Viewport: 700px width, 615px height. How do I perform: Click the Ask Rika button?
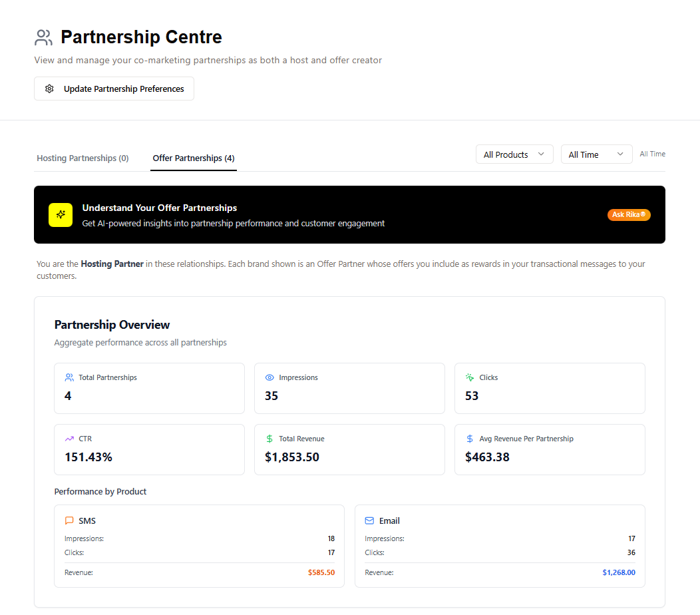tap(629, 214)
